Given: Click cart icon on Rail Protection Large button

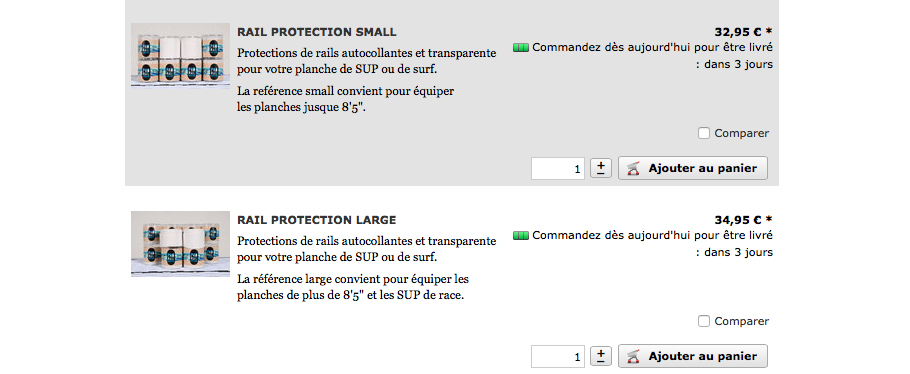Looking at the screenshot, I should 634,357.
